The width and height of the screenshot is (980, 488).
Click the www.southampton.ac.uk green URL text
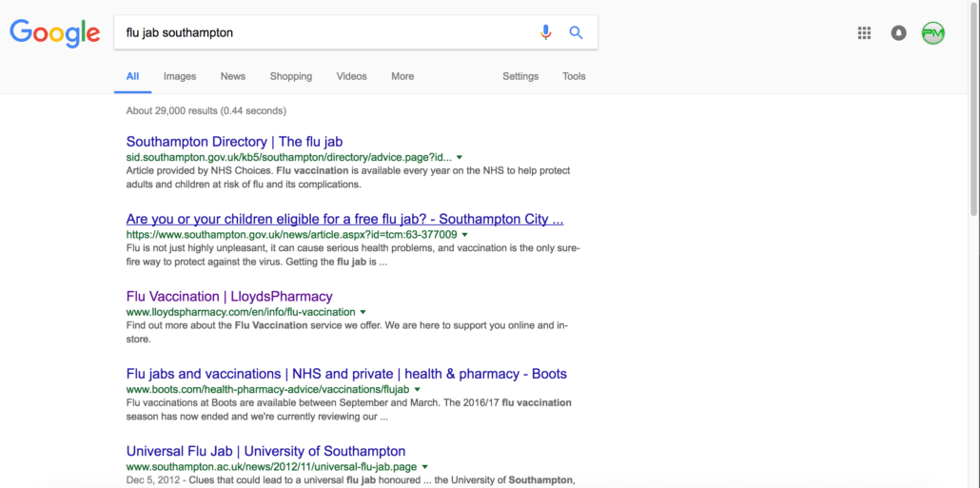click(x=272, y=467)
